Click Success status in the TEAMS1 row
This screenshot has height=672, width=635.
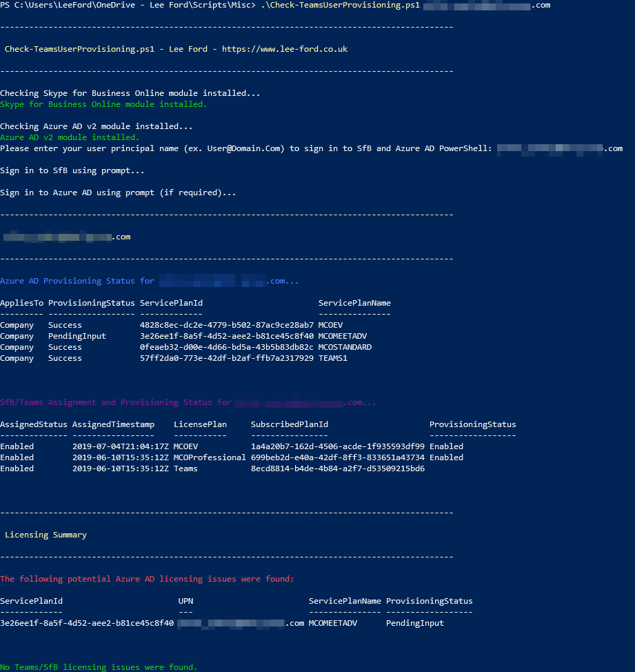coord(65,358)
